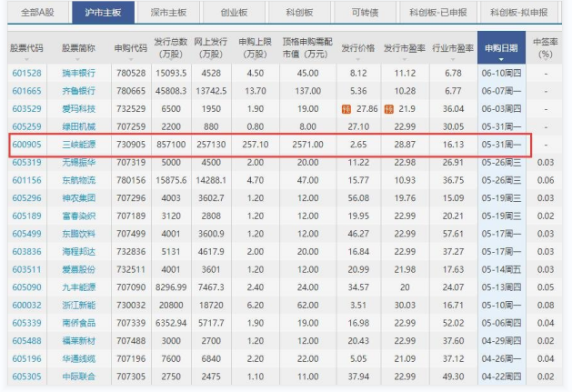Viewport: 572px width, 392px height.
Task: Open the 瑞丰银行 stock link
Action: [79, 73]
